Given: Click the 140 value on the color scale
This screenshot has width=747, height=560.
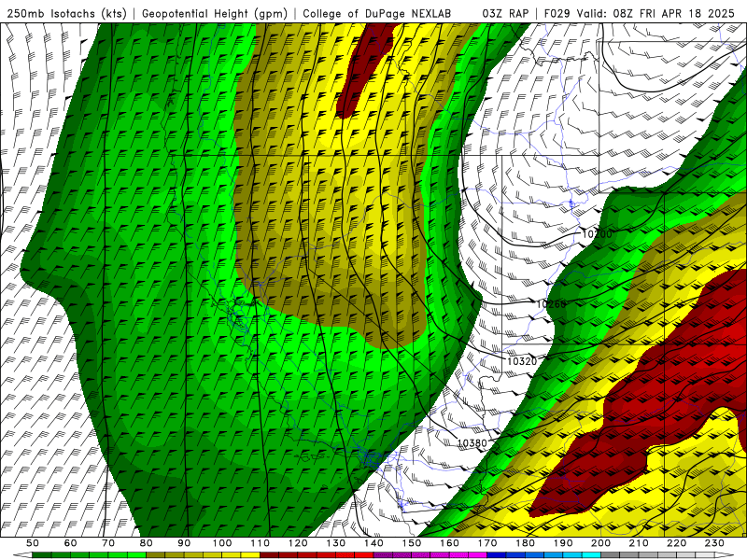Looking at the screenshot, I should 373,543.
